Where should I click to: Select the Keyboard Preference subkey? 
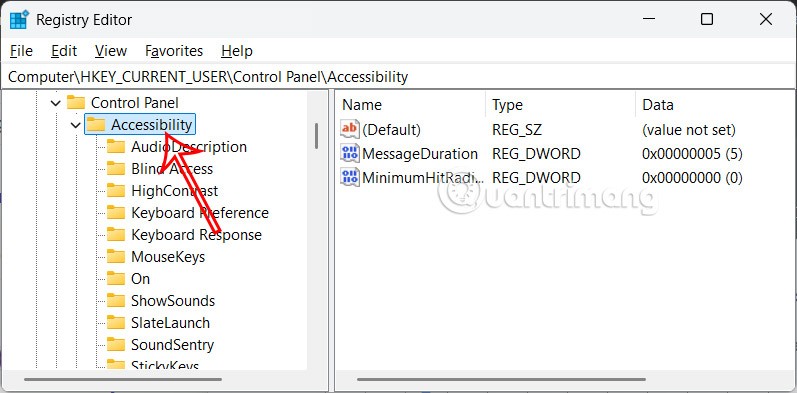(x=200, y=213)
